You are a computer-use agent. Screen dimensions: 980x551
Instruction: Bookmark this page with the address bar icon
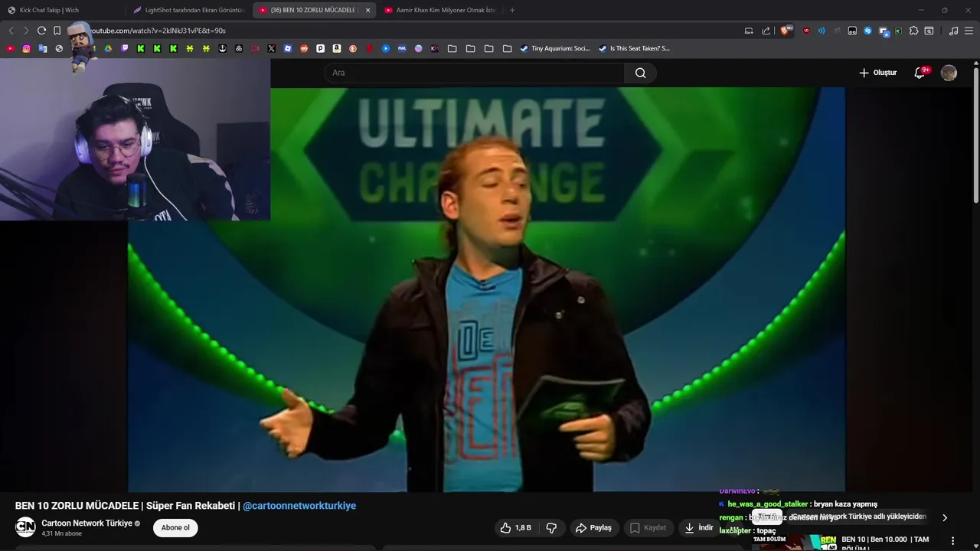(57, 31)
